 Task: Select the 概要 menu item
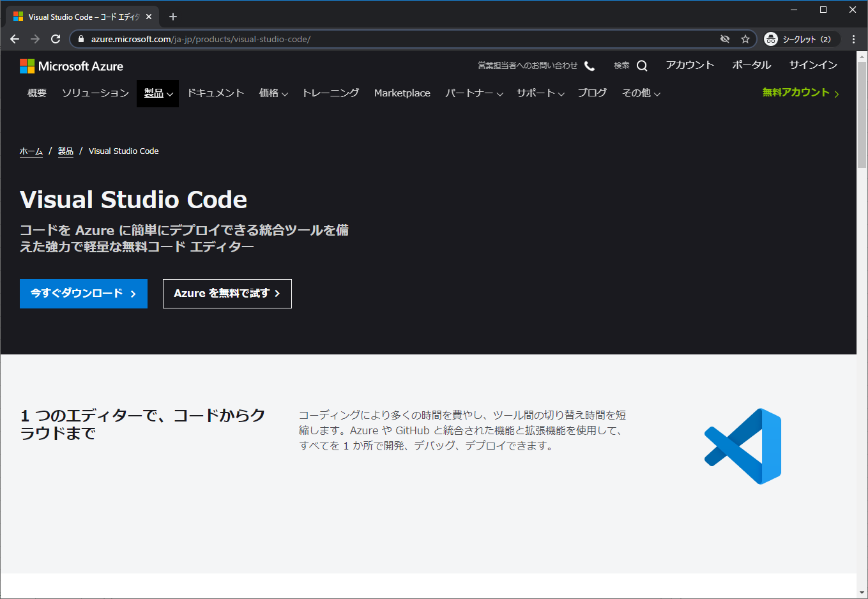[x=37, y=93]
